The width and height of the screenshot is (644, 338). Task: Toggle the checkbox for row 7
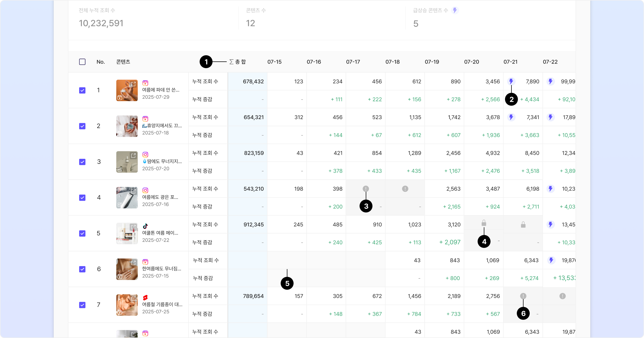pyautogui.click(x=82, y=305)
